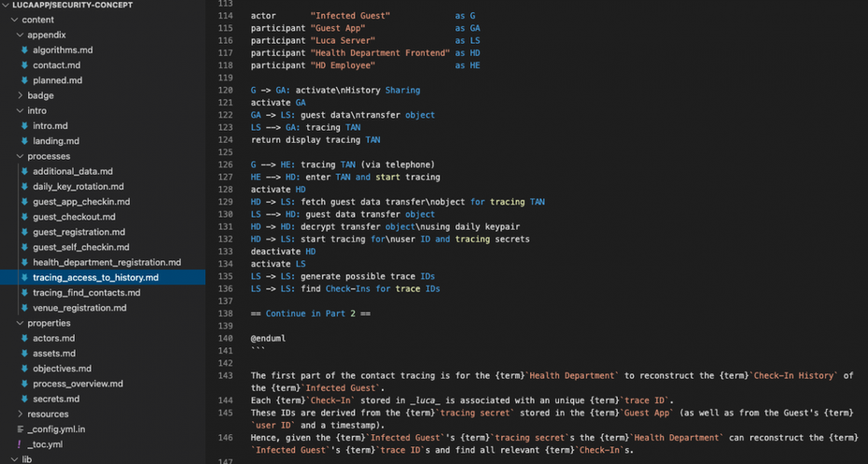Click '"Infected Guest"' string on line 114

[350, 16]
